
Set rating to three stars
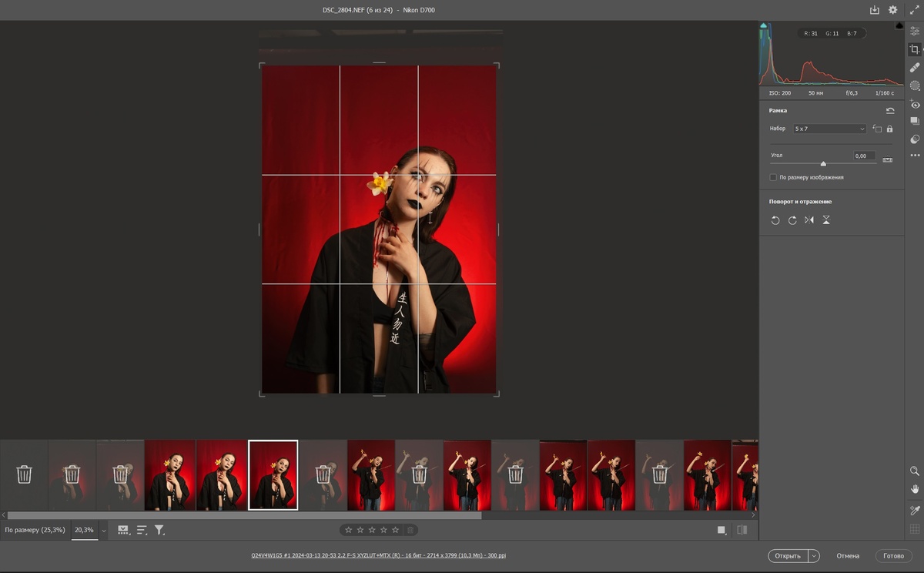point(372,530)
